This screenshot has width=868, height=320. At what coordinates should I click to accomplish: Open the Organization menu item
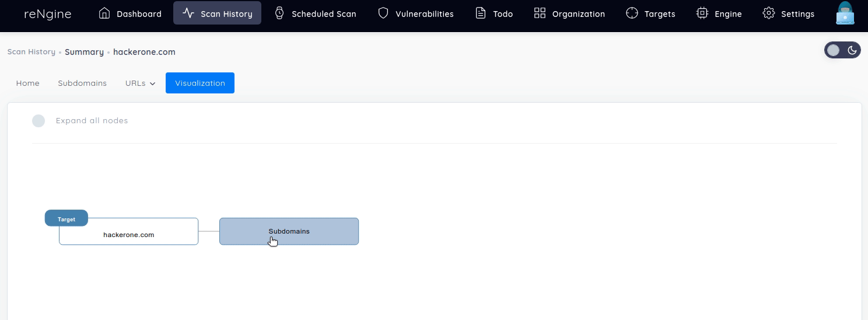tap(569, 13)
